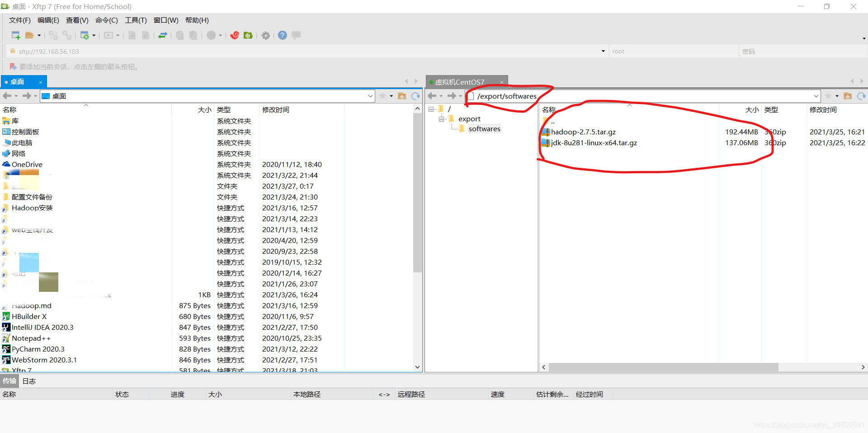Open the 工具(T) menu
The height and width of the screenshot is (433, 868).
(x=136, y=20)
